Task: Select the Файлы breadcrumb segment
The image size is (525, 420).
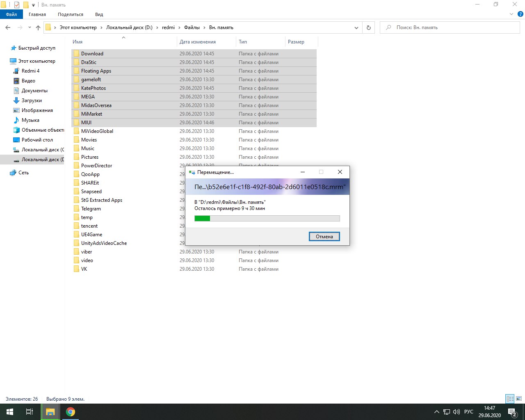Action: click(192, 27)
